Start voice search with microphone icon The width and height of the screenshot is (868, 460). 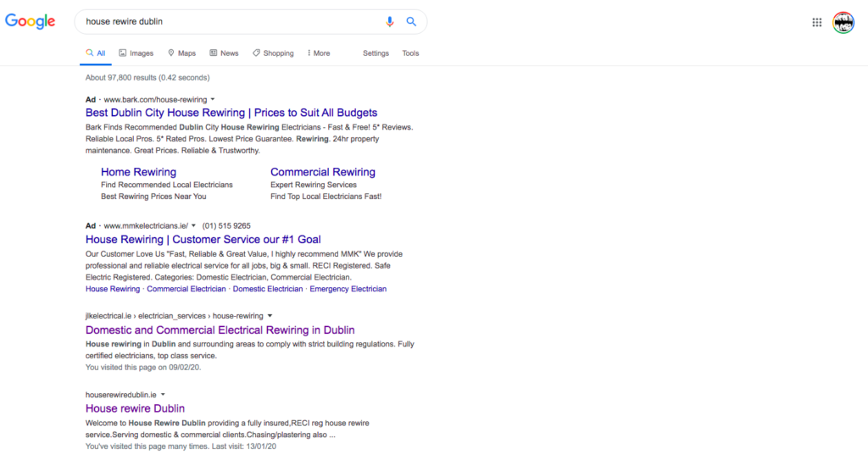(x=390, y=21)
